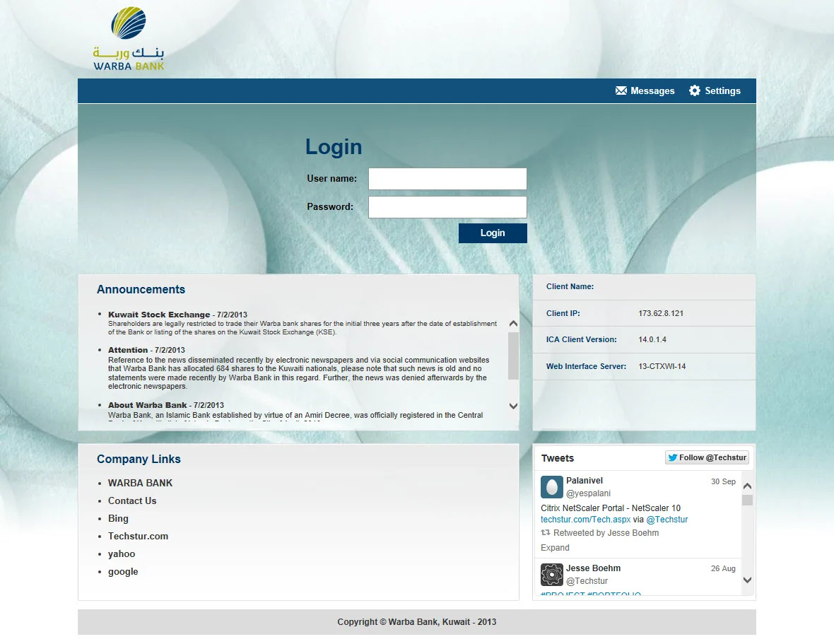Focus the User name field
The image size is (834, 644).
(447, 179)
